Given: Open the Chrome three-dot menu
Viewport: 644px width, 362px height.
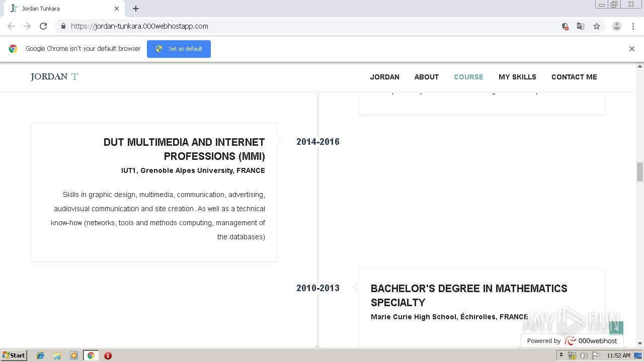Looking at the screenshot, I should click(x=633, y=26).
